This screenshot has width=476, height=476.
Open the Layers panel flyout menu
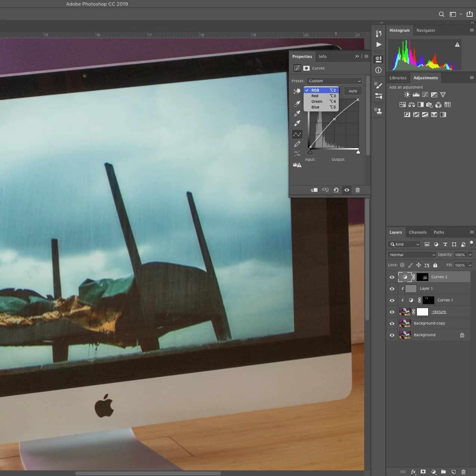click(x=472, y=232)
